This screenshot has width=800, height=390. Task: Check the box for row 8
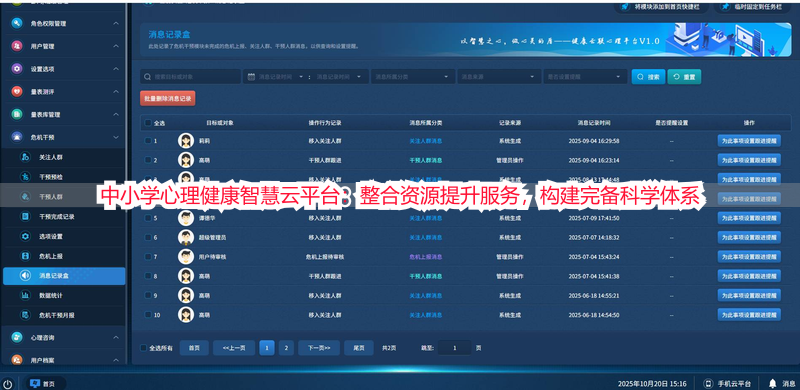[x=148, y=276]
